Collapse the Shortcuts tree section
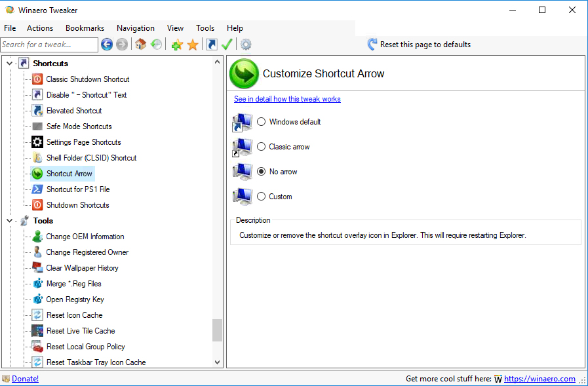The height and width of the screenshot is (386, 588). coord(9,64)
